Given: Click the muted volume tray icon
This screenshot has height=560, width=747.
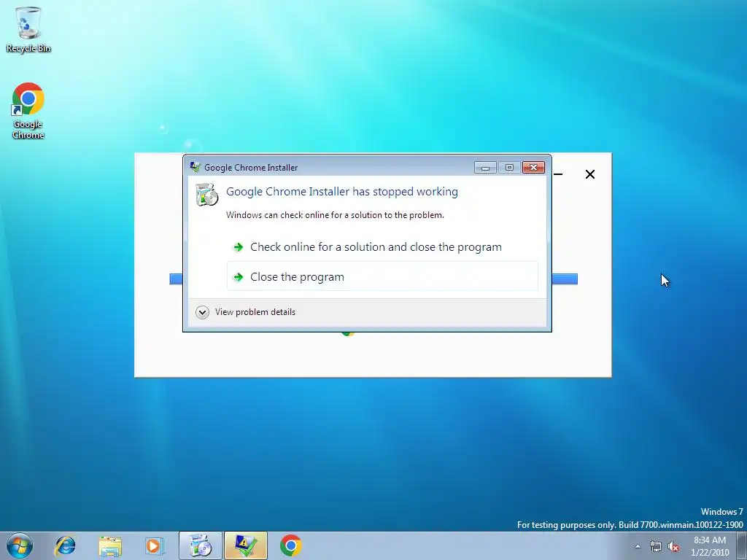Looking at the screenshot, I should tap(673, 546).
